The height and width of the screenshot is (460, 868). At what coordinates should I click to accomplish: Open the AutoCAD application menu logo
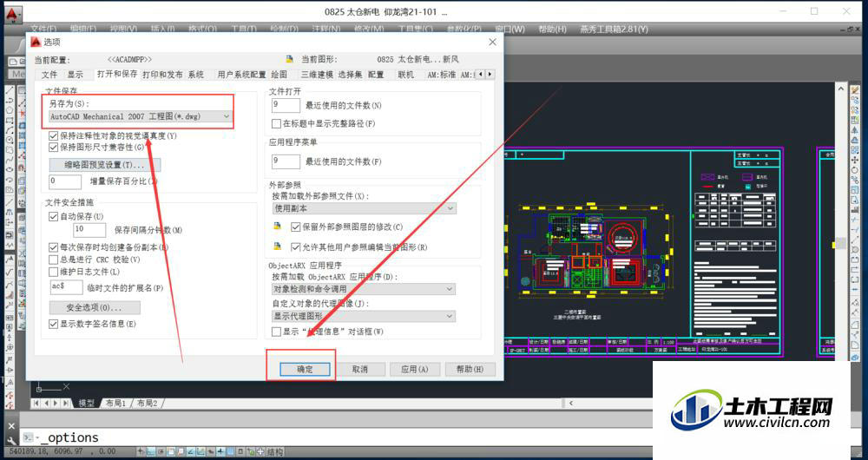coord(12,15)
